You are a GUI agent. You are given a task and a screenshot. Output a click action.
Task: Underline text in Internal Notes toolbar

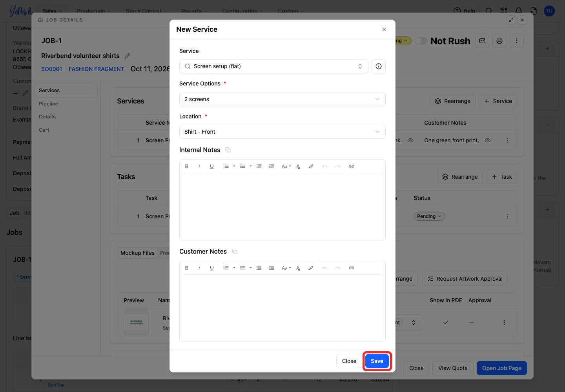click(x=212, y=166)
